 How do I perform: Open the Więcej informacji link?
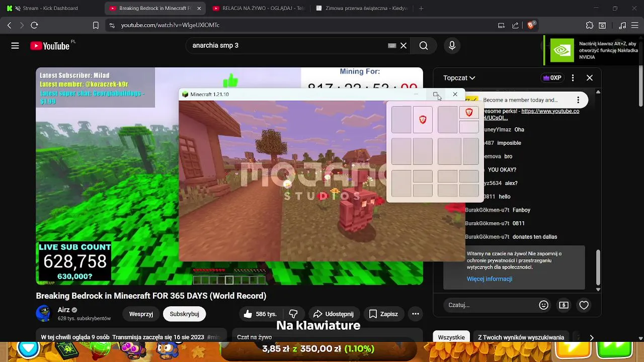tap(490, 279)
